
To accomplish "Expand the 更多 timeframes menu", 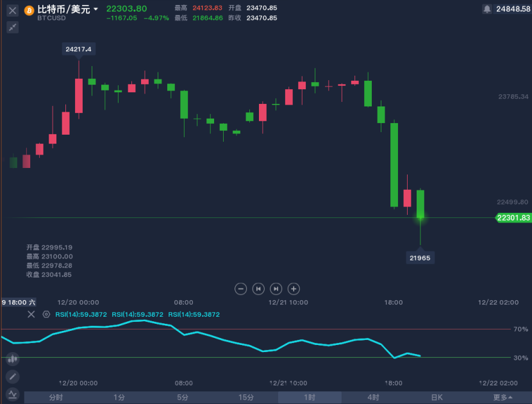I will pos(503,397).
